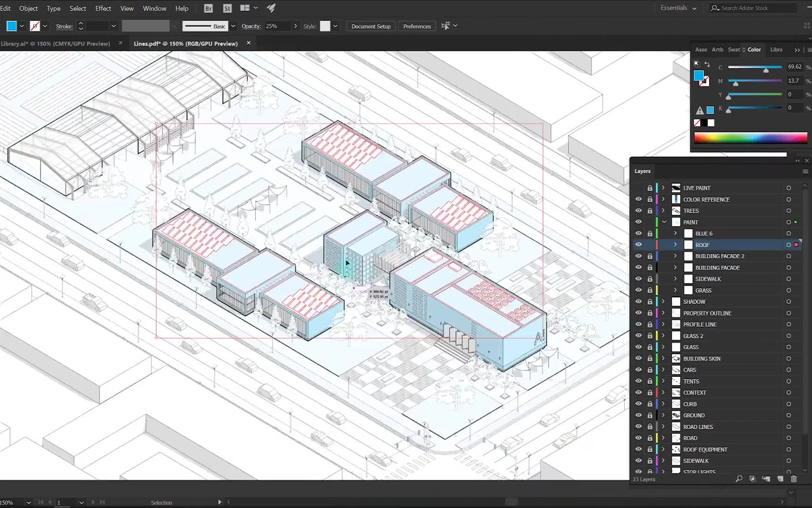
Task: Open Adobe Stock from the St icon
Action: (x=227, y=8)
